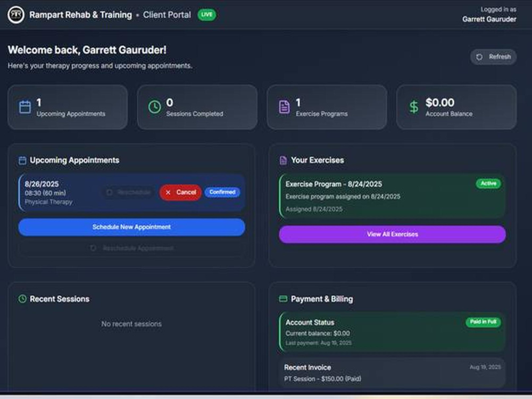This screenshot has width=532, height=399.
Task: Open the Recent Invoice entry
Action: coord(392,373)
